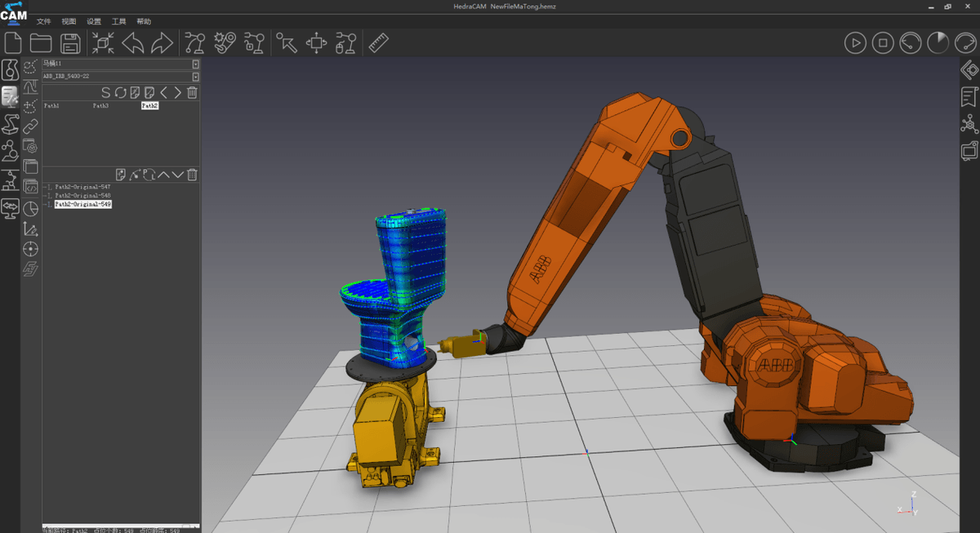The width and height of the screenshot is (980, 533).
Task: Open the 视图 menu
Action: click(x=69, y=21)
